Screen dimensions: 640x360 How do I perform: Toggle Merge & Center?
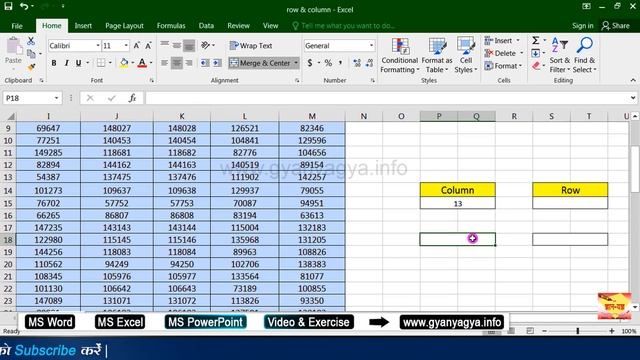[x=260, y=63]
